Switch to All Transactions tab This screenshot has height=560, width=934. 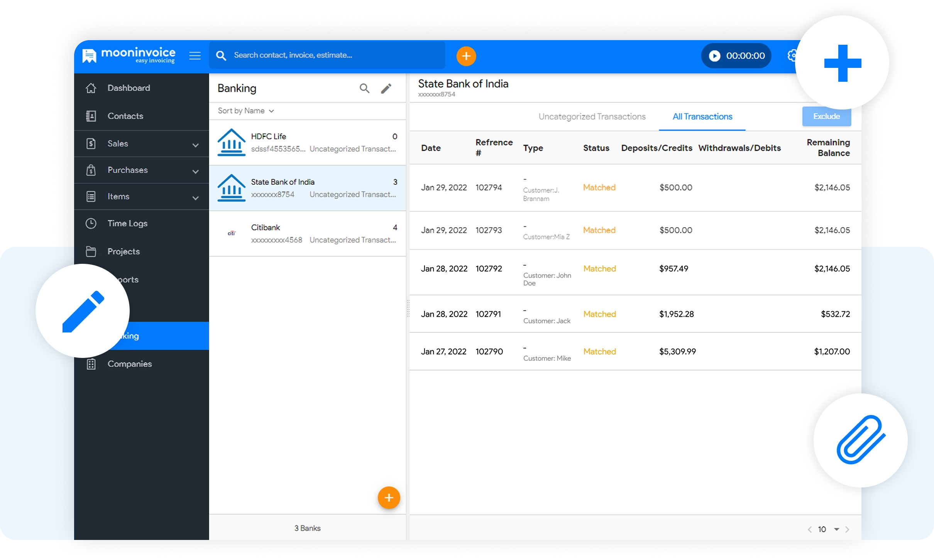click(x=702, y=117)
